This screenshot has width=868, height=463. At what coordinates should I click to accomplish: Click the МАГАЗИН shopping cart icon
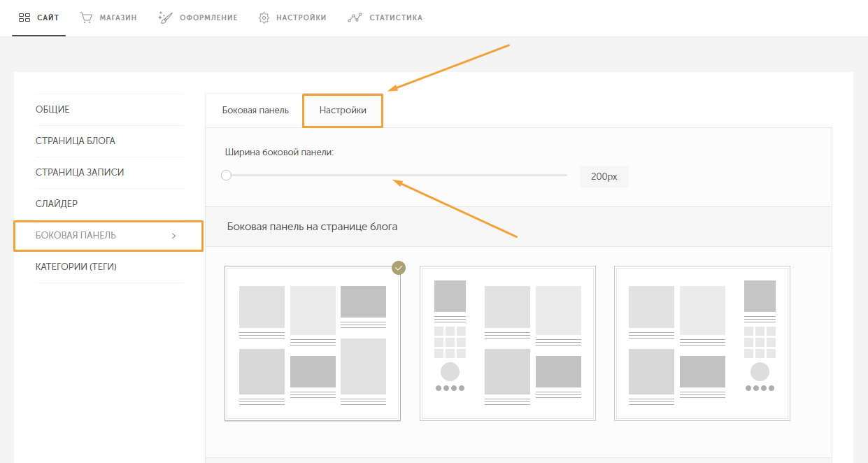point(86,17)
